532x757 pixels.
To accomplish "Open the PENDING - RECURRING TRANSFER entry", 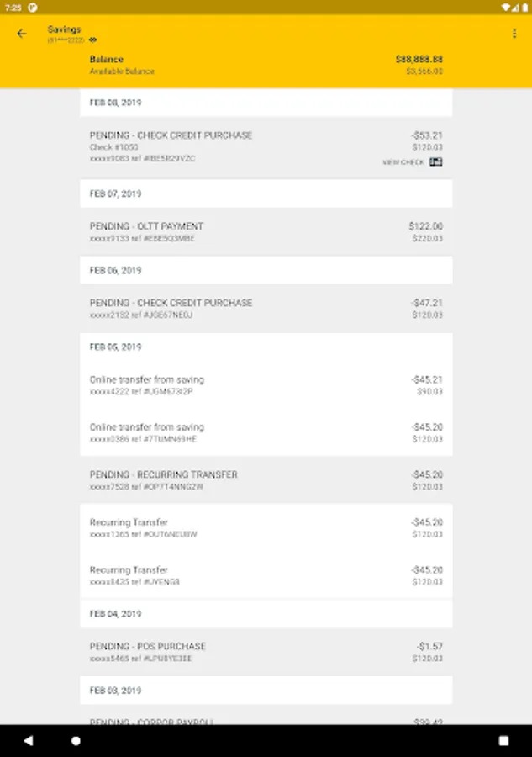I will (266, 480).
